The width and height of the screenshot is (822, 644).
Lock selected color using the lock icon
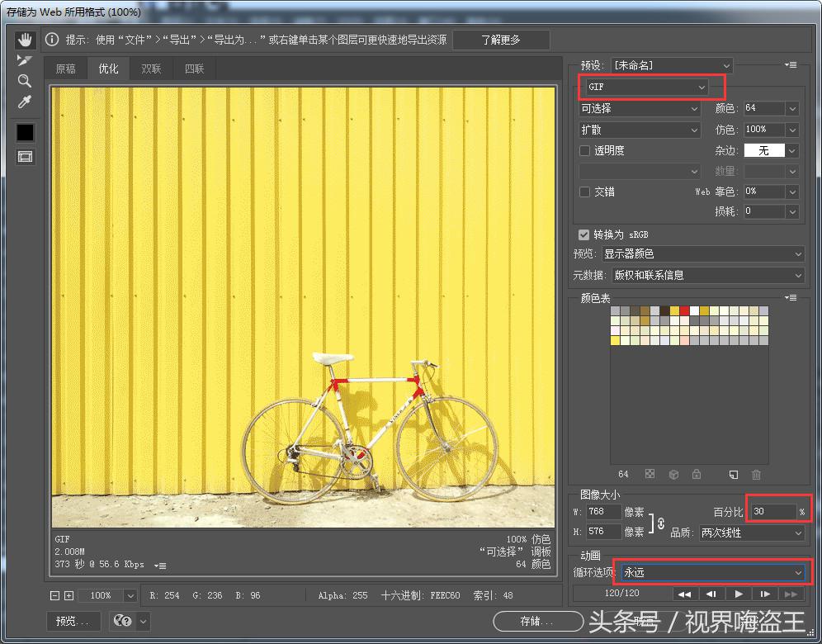pyautogui.click(x=697, y=475)
